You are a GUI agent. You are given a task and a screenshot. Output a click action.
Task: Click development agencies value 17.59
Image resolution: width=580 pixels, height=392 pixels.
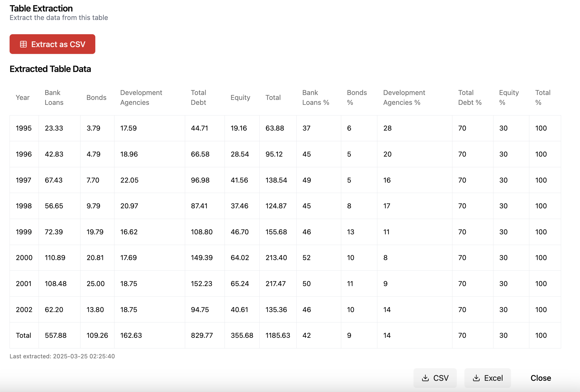128,128
